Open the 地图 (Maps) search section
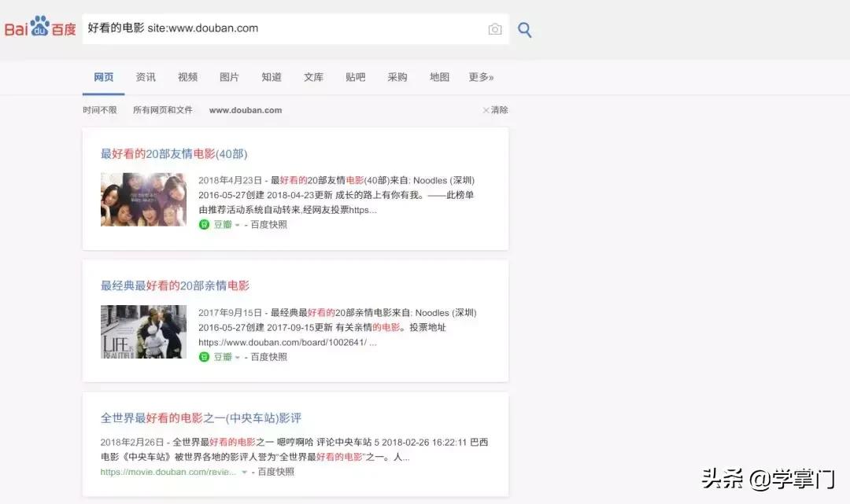This screenshot has height=504, width=850. coord(438,77)
